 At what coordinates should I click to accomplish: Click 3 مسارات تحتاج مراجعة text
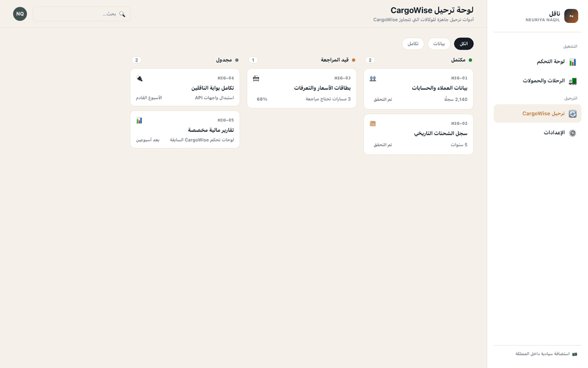pyautogui.click(x=328, y=99)
